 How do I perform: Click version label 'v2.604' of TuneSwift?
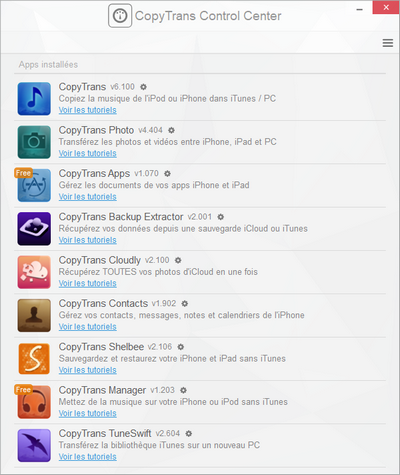pyautogui.click(x=168, y=434)
